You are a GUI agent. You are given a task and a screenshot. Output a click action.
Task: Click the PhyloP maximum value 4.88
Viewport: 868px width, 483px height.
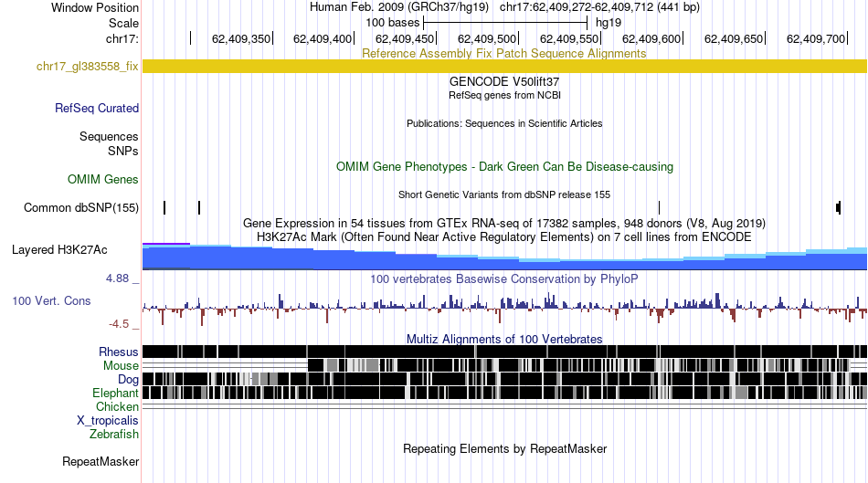(x=117, y=278)
